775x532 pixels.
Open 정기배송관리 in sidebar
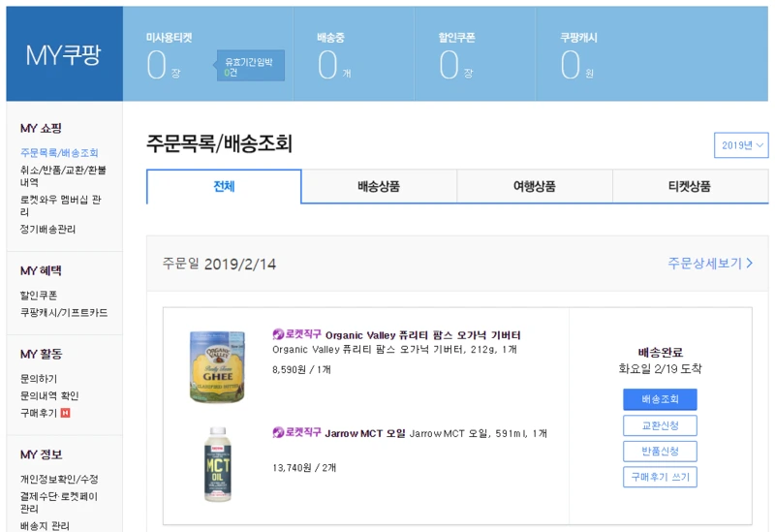(47, 229)
